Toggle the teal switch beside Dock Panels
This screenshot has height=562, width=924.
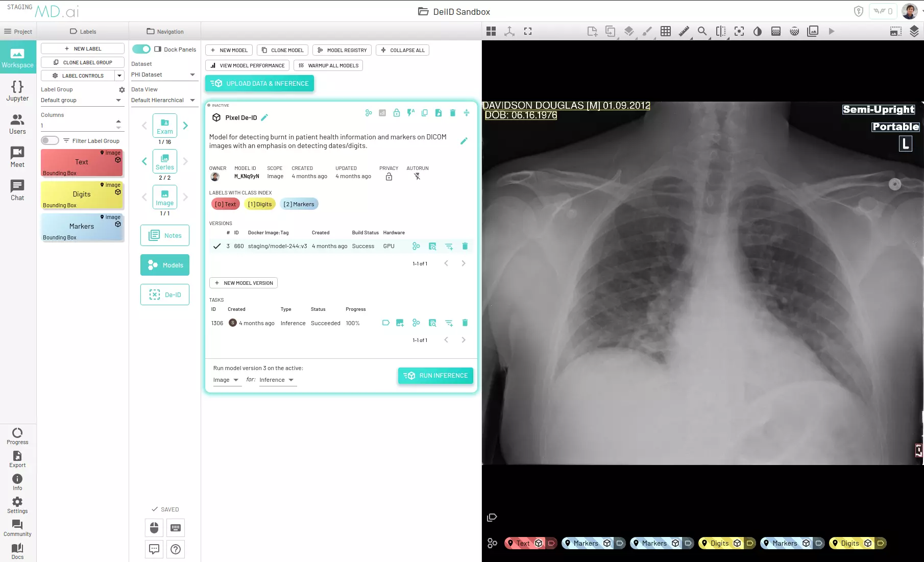(141, 49)
